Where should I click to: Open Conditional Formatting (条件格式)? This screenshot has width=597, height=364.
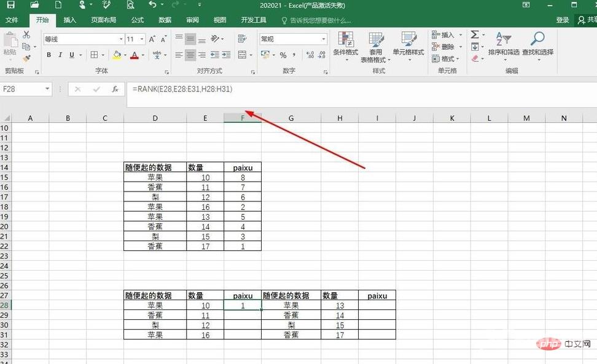coord(346,44)
